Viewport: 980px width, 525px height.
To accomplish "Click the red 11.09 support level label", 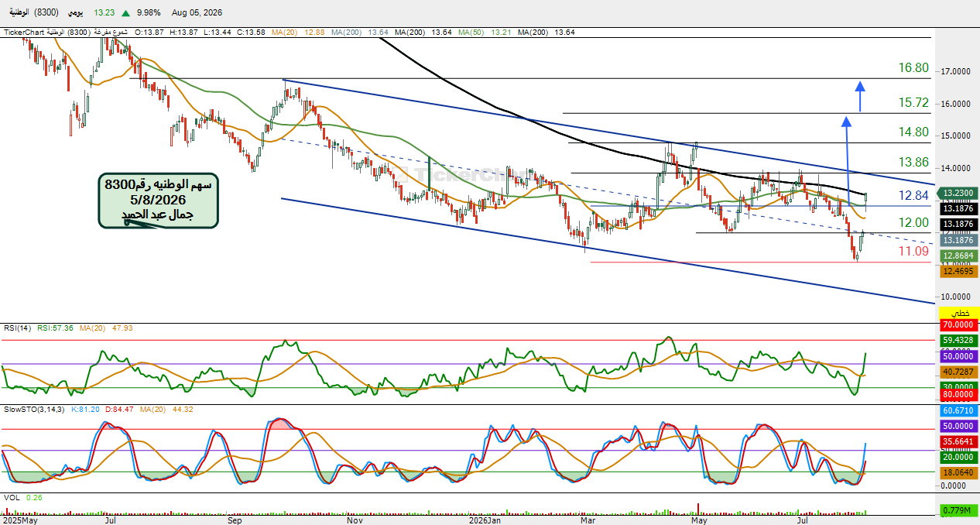I will tap(913, 252).
